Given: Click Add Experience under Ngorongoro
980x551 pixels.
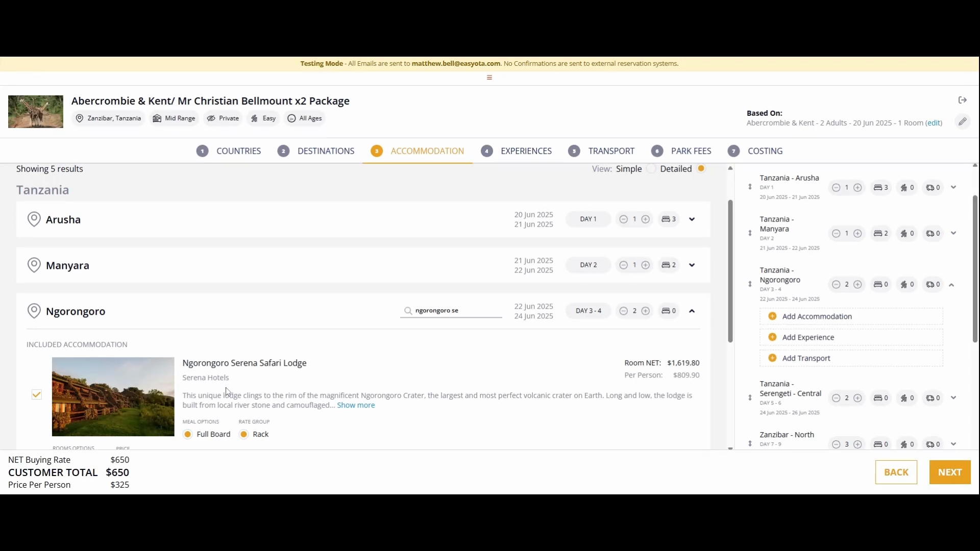Looking at the screenshot, I should tap(851, 337).
